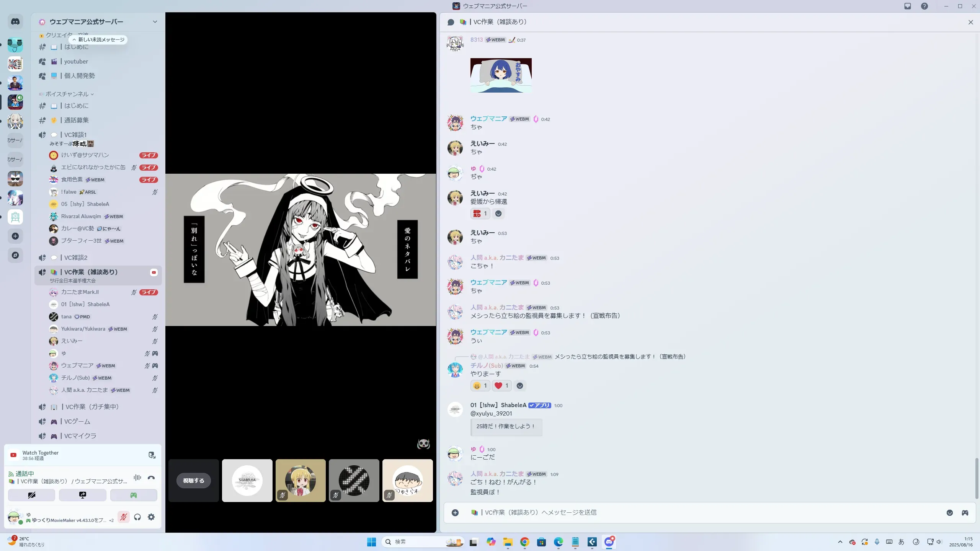Click the heart reaction on チルノ's message
The height and width of the screenshot is (551, 980).
coord(501,386)
